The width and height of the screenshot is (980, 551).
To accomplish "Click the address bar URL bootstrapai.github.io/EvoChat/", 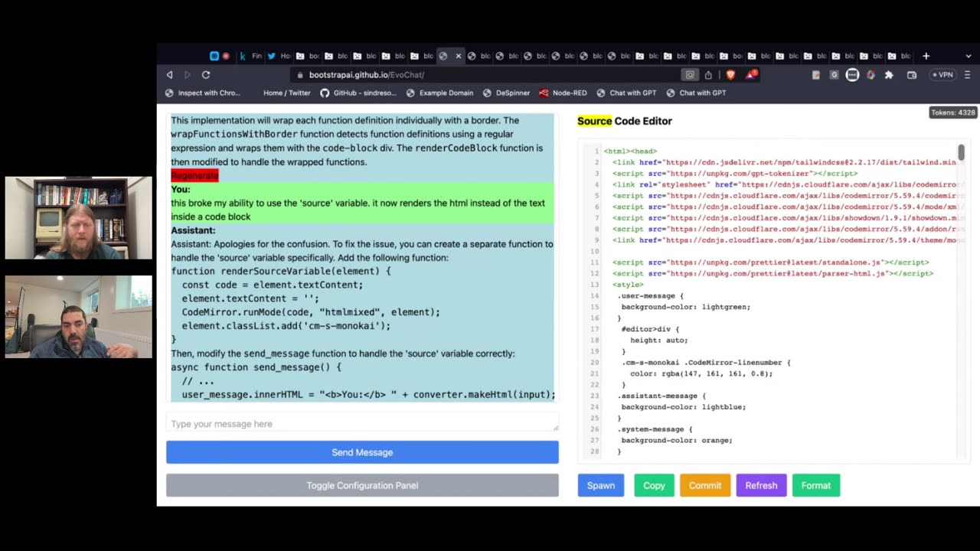I will click(366, 75).
